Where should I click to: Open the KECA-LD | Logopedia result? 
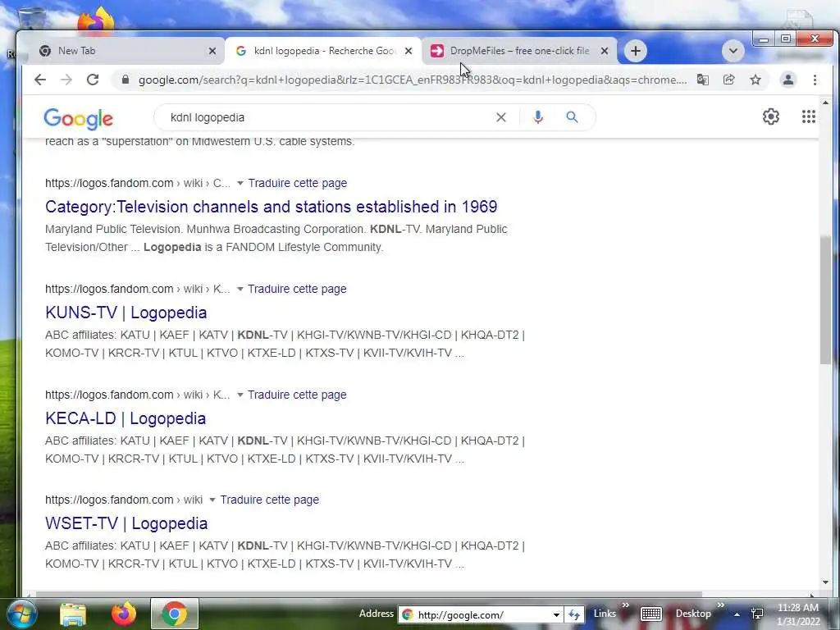pyautogui.click(x=126, y=418)
